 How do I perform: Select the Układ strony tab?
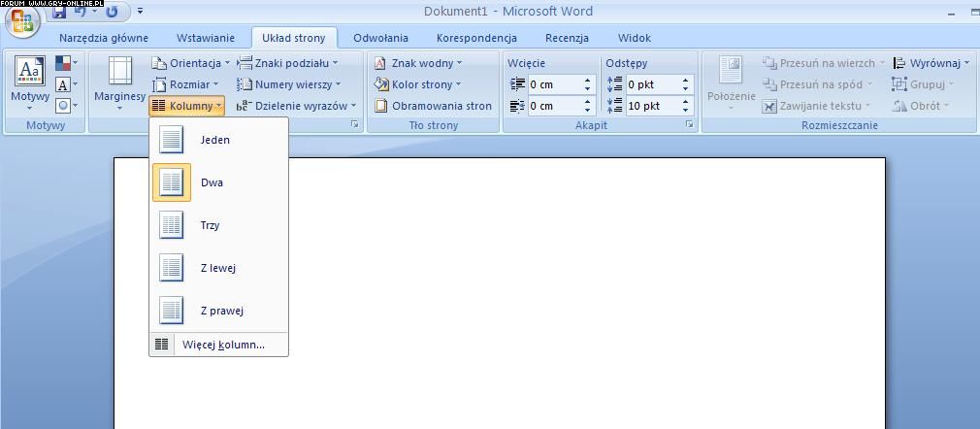pyautogui.click(x=294, y=38)
